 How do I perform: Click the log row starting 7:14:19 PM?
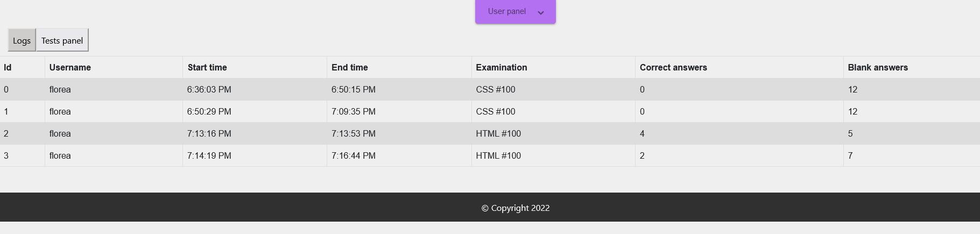pos(490,155)
